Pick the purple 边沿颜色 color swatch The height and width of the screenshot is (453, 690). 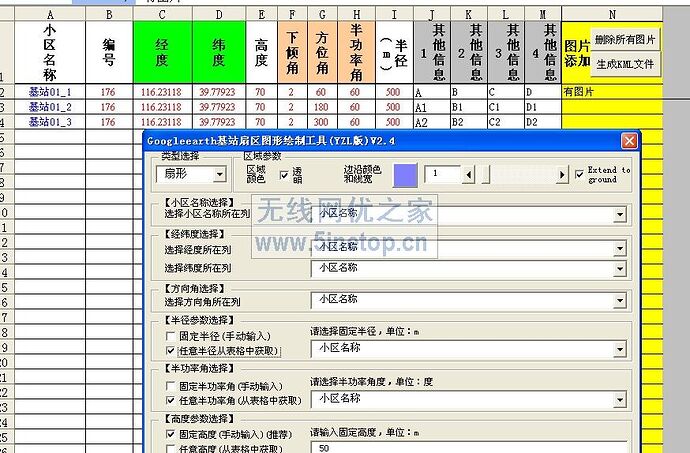pyautogui.click(x=406, y=174)
